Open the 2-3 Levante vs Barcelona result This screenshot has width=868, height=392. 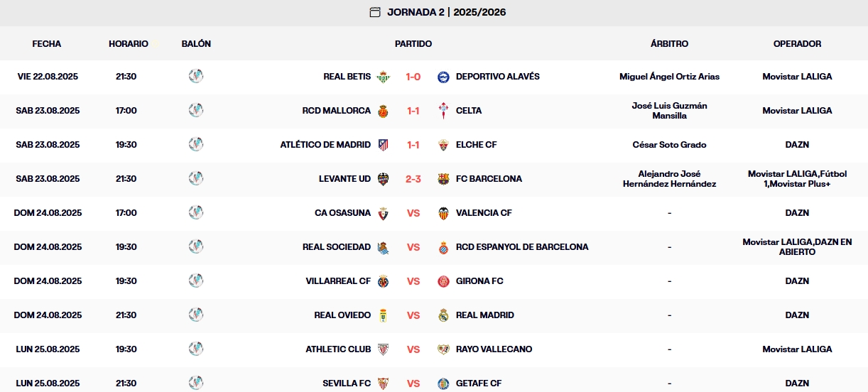coord(413,179)
